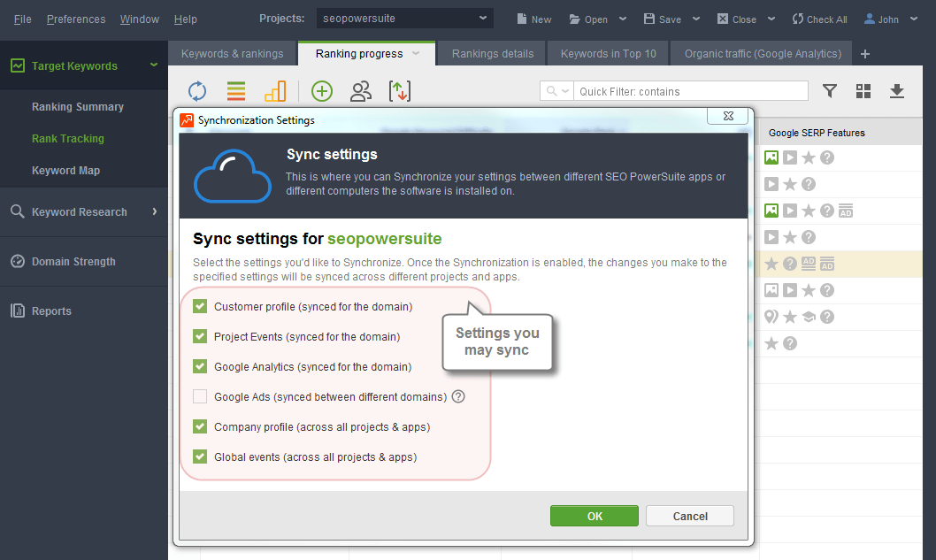Click the Open folder icon
This screenshot has height=560, width=936.
point(574,19)
